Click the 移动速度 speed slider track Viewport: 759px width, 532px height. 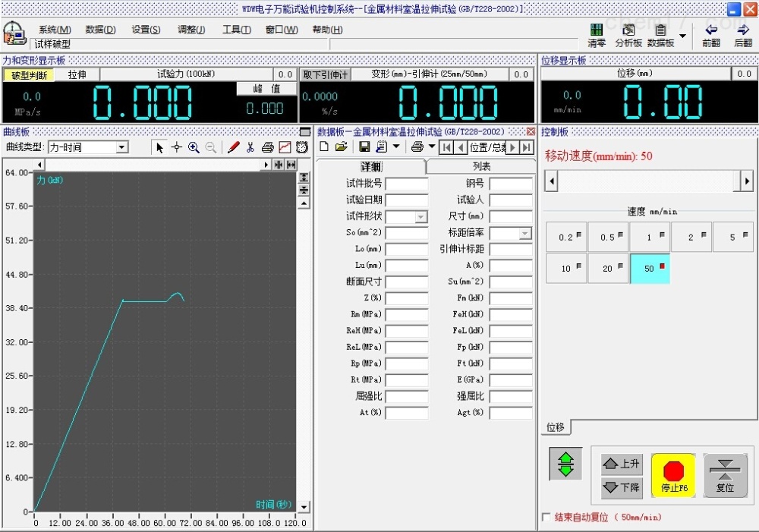pos(643,181)
